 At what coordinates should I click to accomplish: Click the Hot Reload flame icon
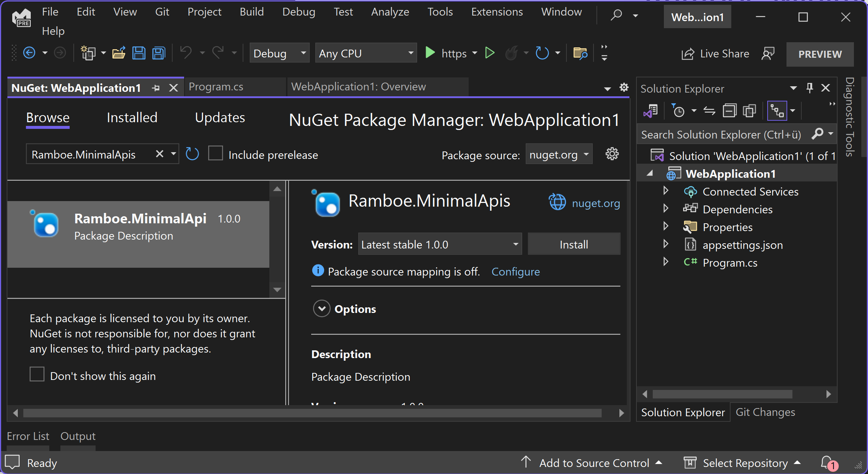[512, 53]
